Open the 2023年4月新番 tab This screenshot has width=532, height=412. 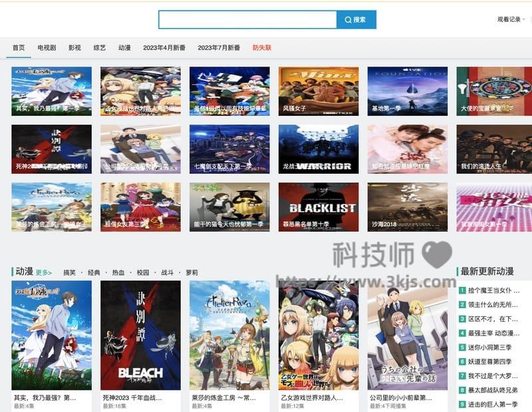[164, 47]
